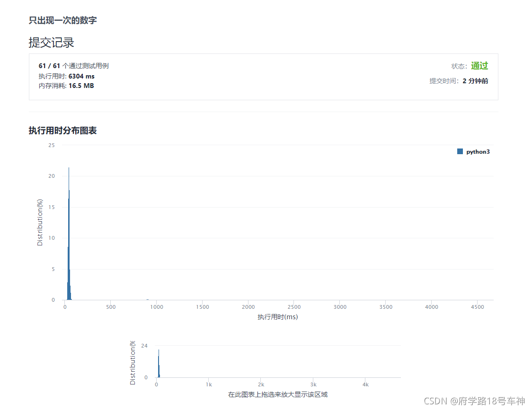Screen dimensions: 532x410
Task: Click the tallest bar in the runtime chart
Action: 69,233
